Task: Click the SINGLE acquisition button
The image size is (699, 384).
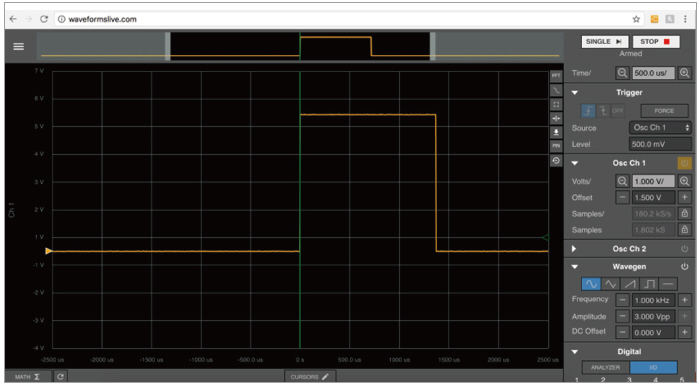Action: 604,41
